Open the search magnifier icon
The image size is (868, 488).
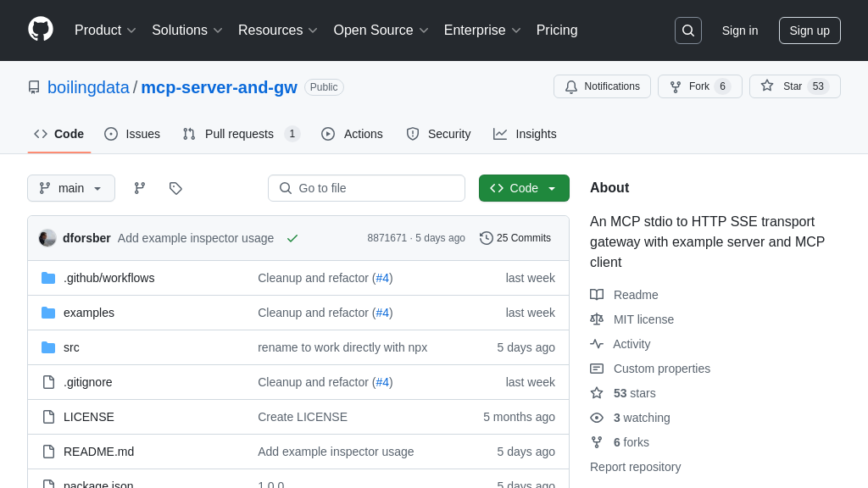tap(687, 30)
